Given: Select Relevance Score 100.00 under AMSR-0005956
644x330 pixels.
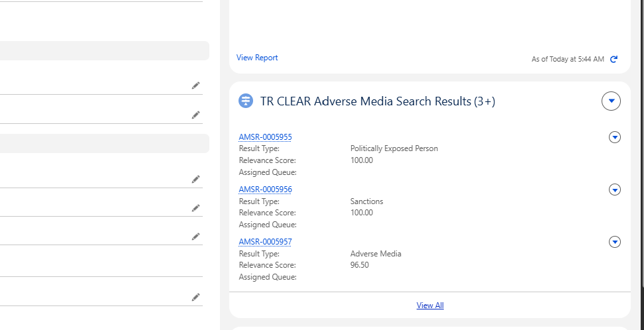Looking at the screenshot, I should (x=362, y=213).
